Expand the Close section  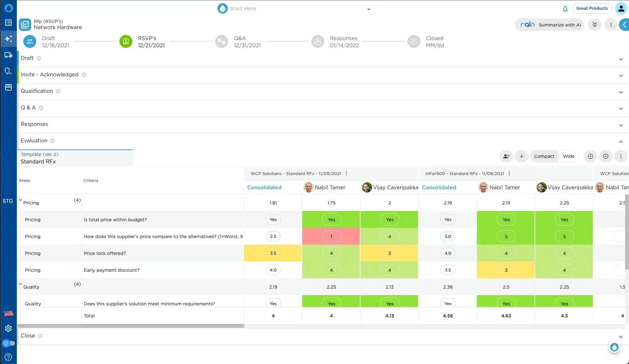pos(621,337)
